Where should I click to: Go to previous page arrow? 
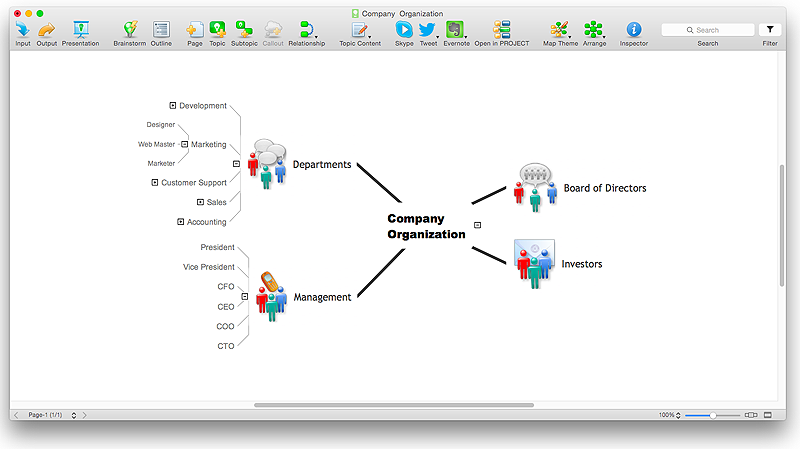(16, 415)
